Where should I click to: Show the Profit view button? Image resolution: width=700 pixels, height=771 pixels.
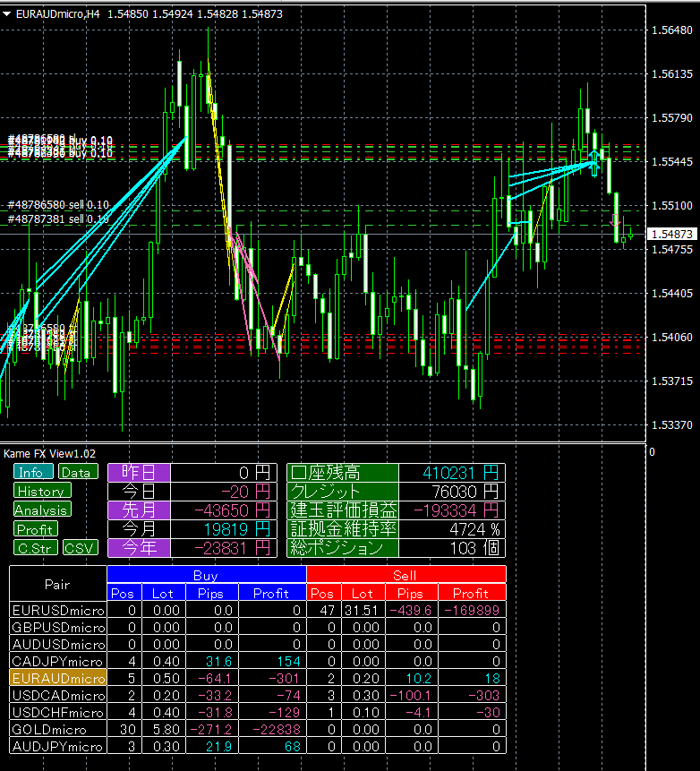36,528
